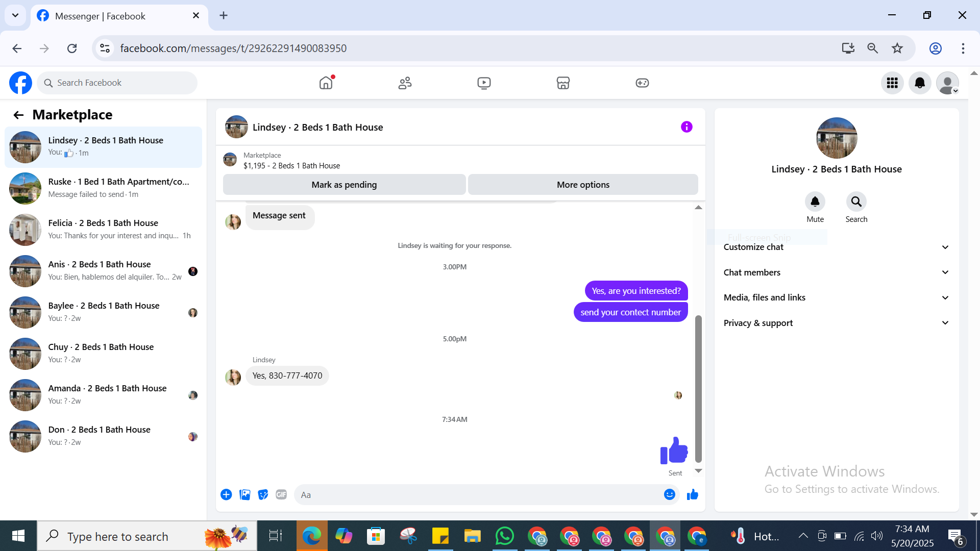Search within the conversation
This screenshot has height=551, width=980.
coord(856,202)
